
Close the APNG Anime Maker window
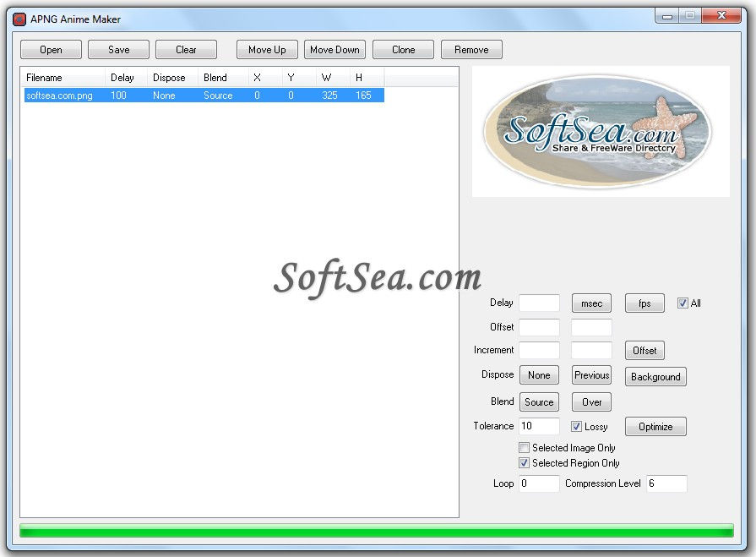pos(721,15)
